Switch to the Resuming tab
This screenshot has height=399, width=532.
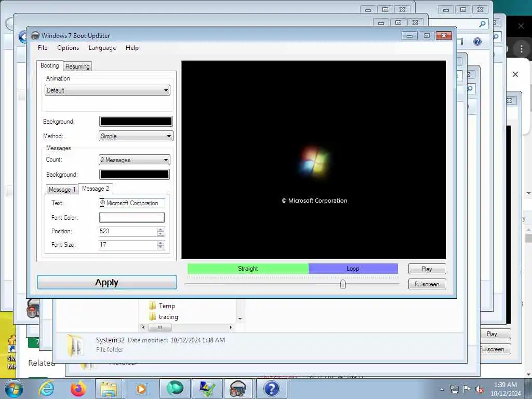click(77, 66)
